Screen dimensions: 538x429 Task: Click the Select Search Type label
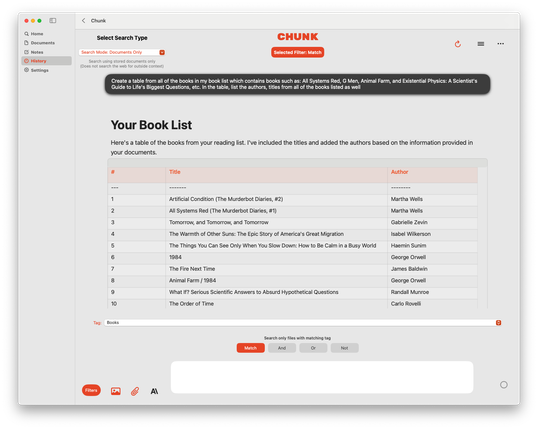(x=122, y=38)
